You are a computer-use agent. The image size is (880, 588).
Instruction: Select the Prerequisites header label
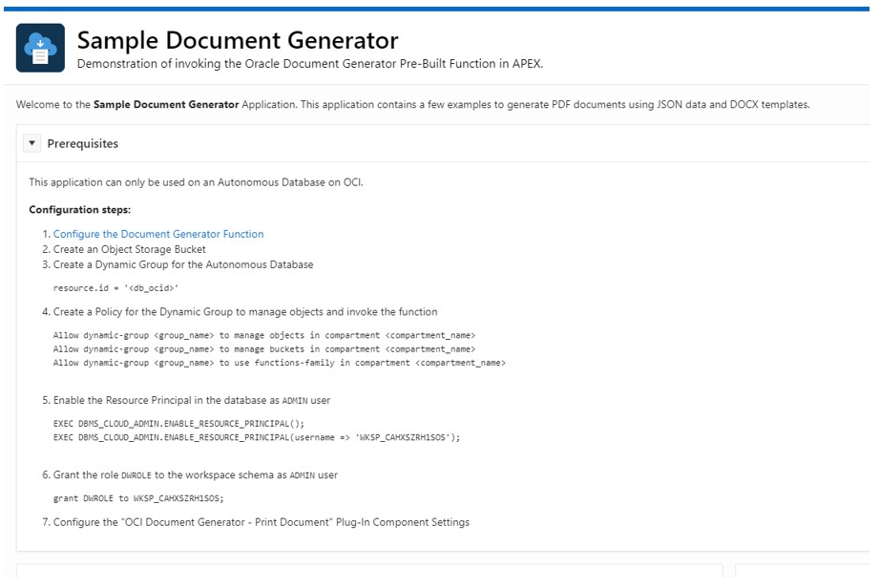(x=85, y=143)
